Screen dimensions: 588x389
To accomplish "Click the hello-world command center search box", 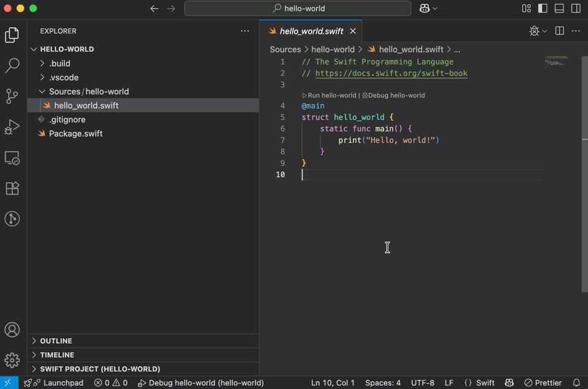I will (298, 8).
